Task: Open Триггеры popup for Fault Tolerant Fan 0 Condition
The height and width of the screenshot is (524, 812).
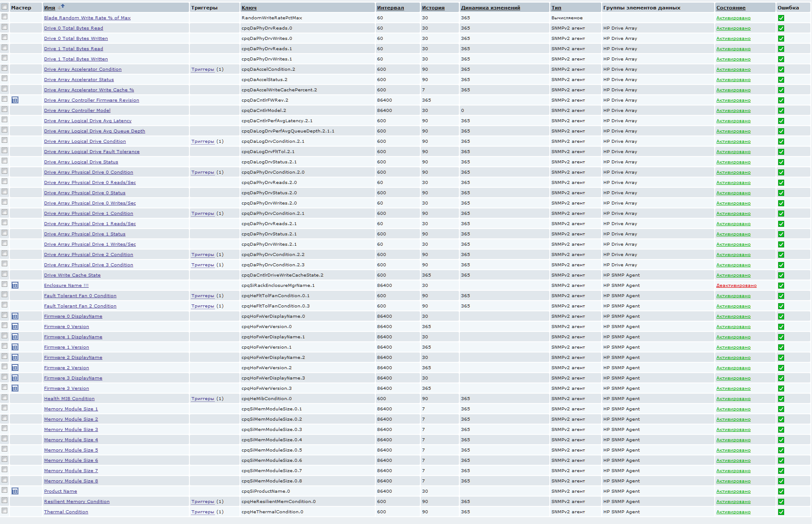Action: (x=203, y=296)
